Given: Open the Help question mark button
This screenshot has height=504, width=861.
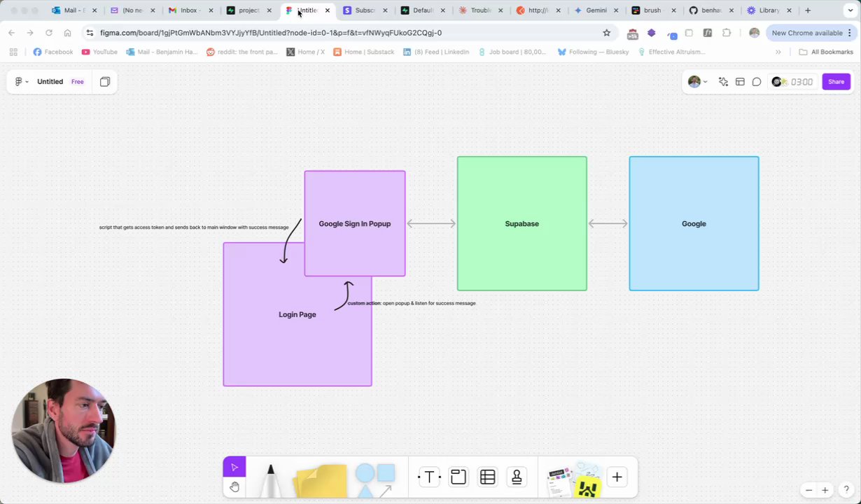Looking at the screenshot, I should [x=846, y=490].
